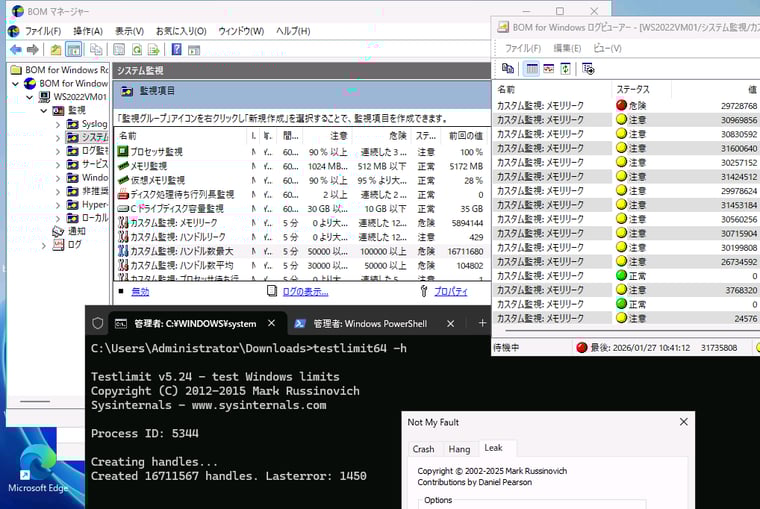Screen dimensions: 760x509
Task: Select the メモリ監視 row icon
Action: [123, 166]
